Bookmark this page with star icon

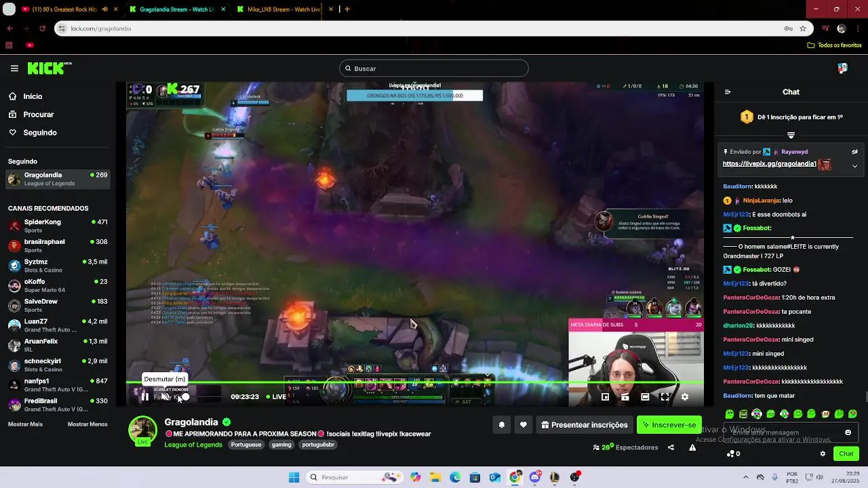(803, 28)
